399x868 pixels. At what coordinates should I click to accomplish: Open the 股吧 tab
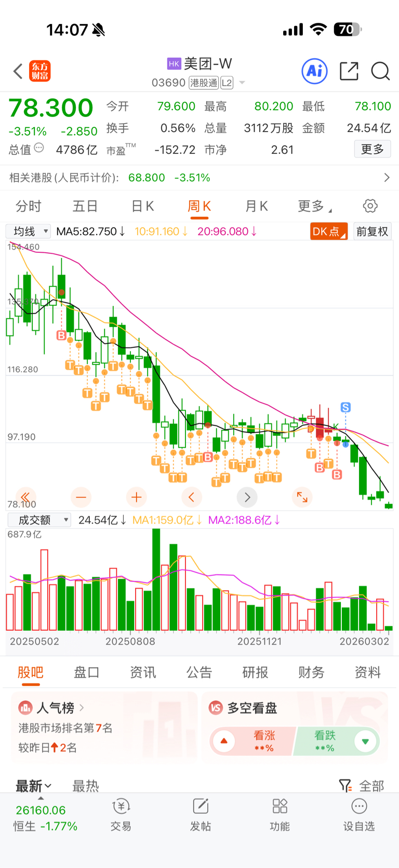[31, 672]
